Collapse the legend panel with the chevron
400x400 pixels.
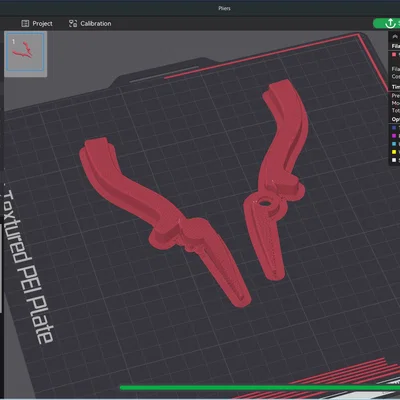point(395,36)
